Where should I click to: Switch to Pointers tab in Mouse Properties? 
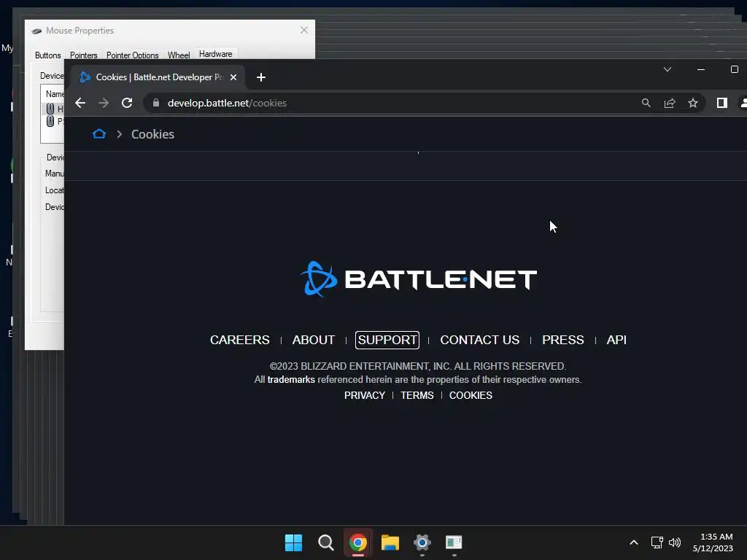coord(83,55)
